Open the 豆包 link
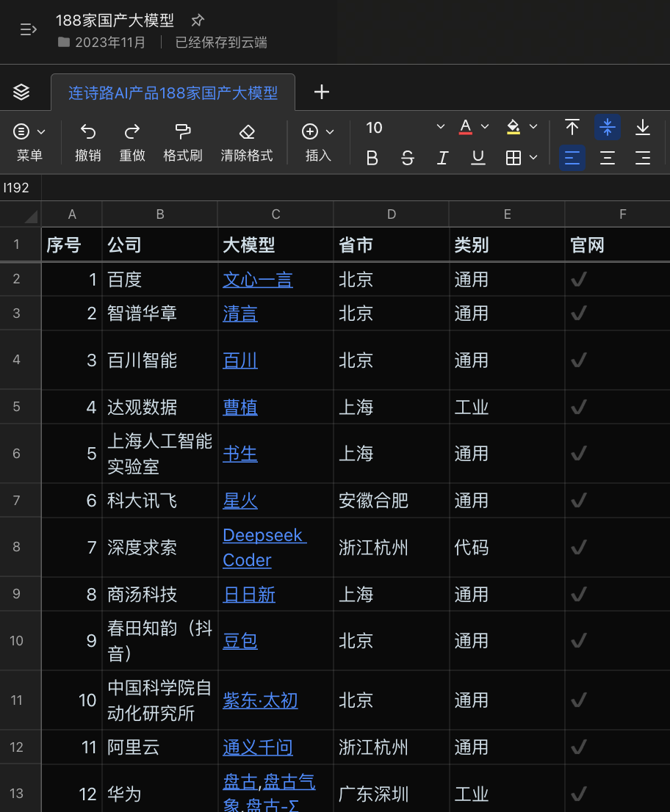This screenshot has width=670, height=812. 240,641
